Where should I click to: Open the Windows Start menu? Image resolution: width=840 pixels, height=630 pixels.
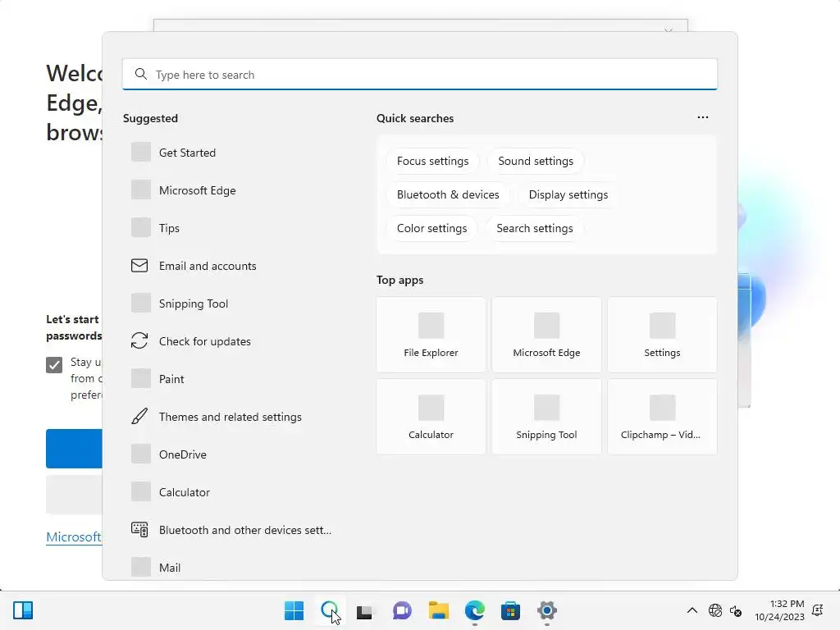pos(294,610)
